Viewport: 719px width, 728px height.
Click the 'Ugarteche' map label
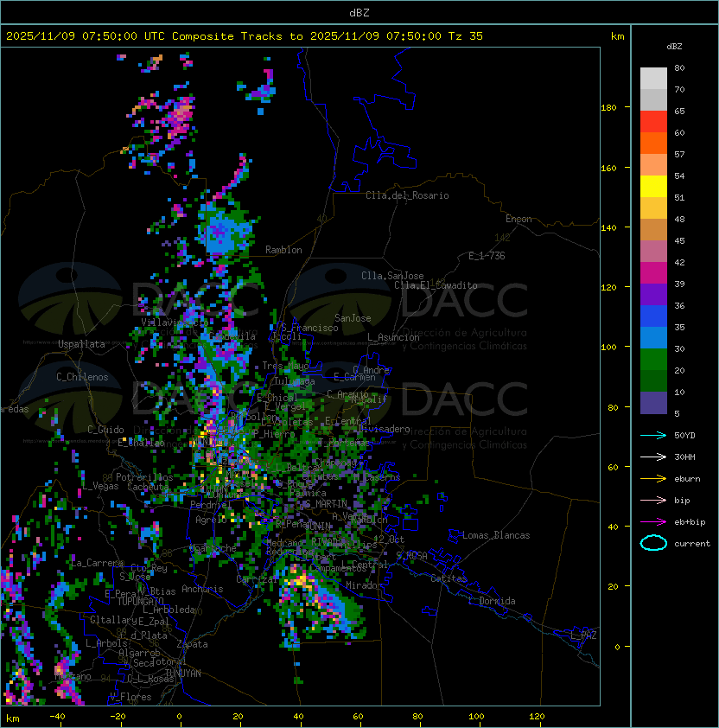coord(213,548)
